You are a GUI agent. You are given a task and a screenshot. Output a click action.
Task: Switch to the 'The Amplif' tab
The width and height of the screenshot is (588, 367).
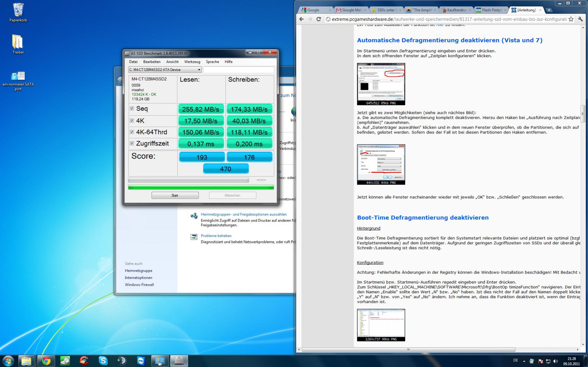point(421,10)
